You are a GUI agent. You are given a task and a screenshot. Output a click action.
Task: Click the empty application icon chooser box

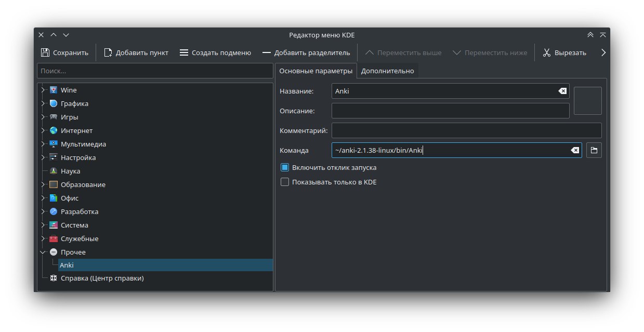588,101
